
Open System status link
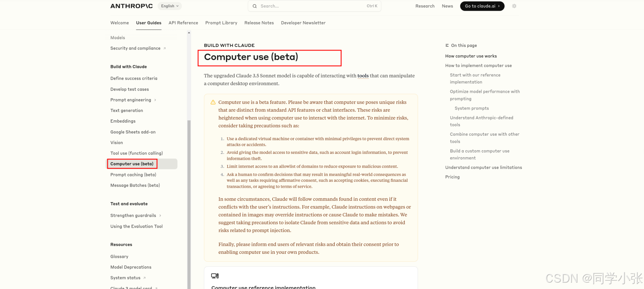125,278
